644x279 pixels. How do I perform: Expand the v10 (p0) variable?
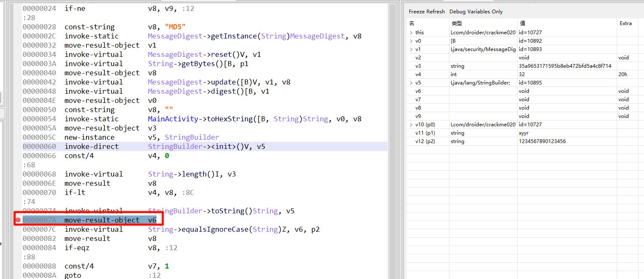coord(411,124)
